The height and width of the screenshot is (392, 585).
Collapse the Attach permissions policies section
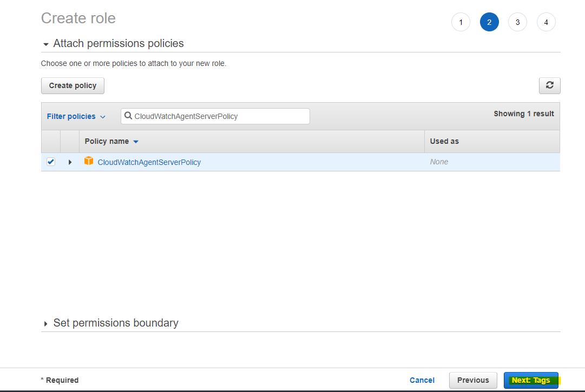[45, 43]
